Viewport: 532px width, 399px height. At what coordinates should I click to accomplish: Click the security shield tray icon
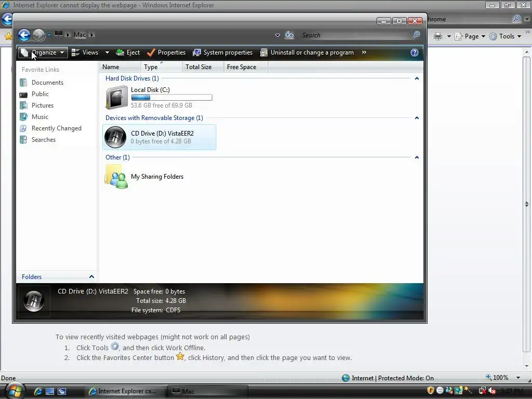(x=431, y=391)
